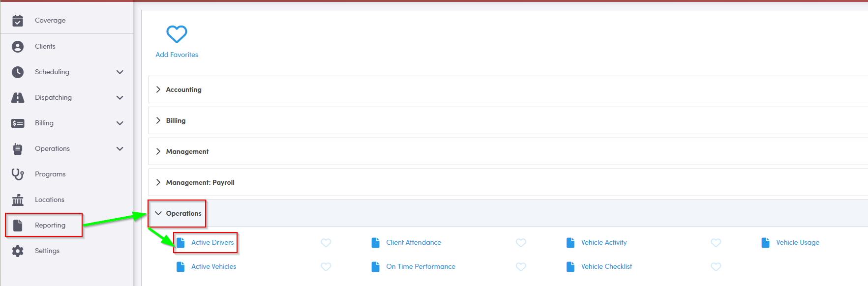
Task: Click the Dispatching road icon
Action: pyautogui.click(x=18, y=98)
